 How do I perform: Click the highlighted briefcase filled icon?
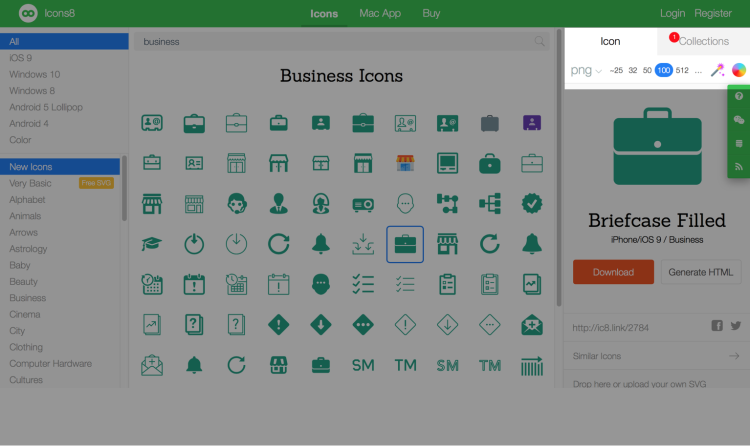pos(405,245)
